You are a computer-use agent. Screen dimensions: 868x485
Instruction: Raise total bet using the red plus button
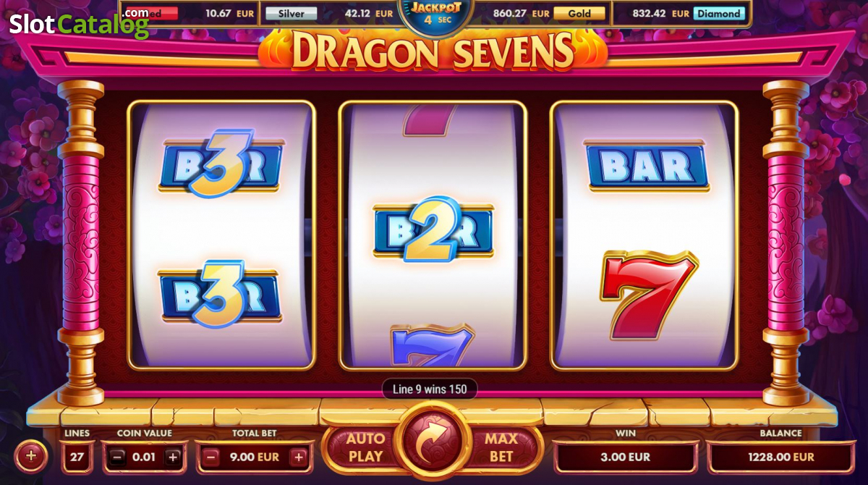[x=298, y=457]
